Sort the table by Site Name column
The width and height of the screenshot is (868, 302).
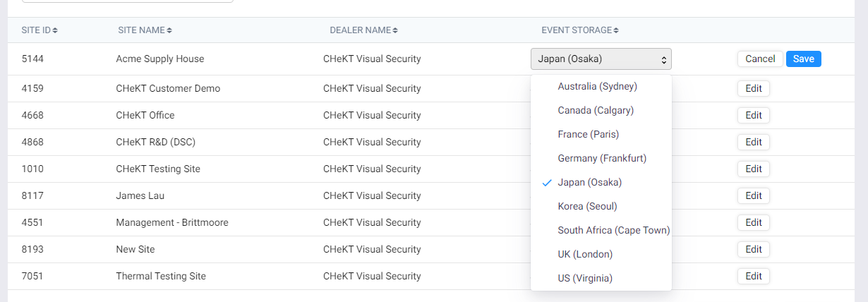[145, 30]
